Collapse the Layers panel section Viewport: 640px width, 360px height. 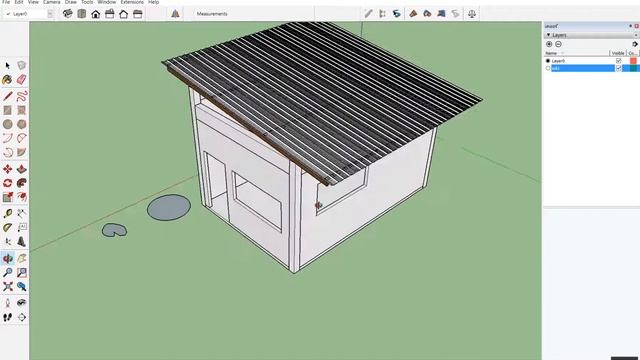click(x=549, y=35)
